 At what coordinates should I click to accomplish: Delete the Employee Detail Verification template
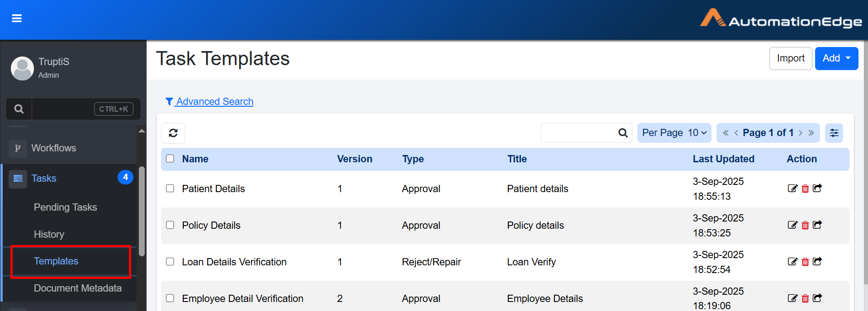[x=805, y=299]
